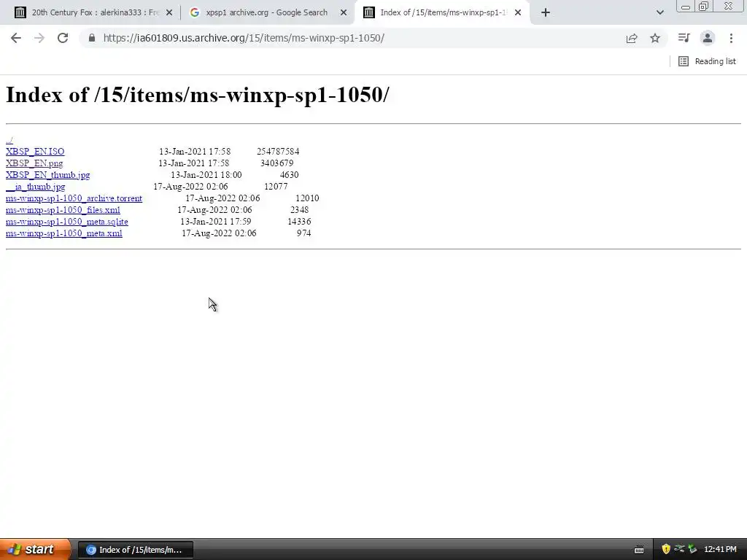Click the meta.xml size 974
The width and height of the screenshot is (747, 560).
coord(304,233)
